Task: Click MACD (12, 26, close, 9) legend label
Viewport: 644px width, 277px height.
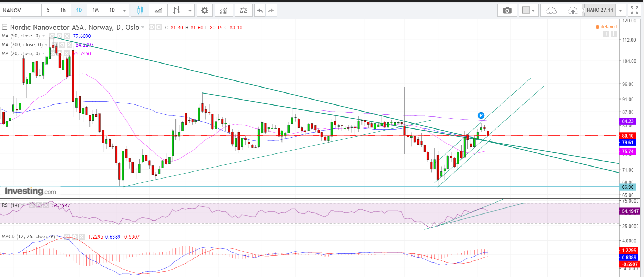Action: click(x=28, y=236)
